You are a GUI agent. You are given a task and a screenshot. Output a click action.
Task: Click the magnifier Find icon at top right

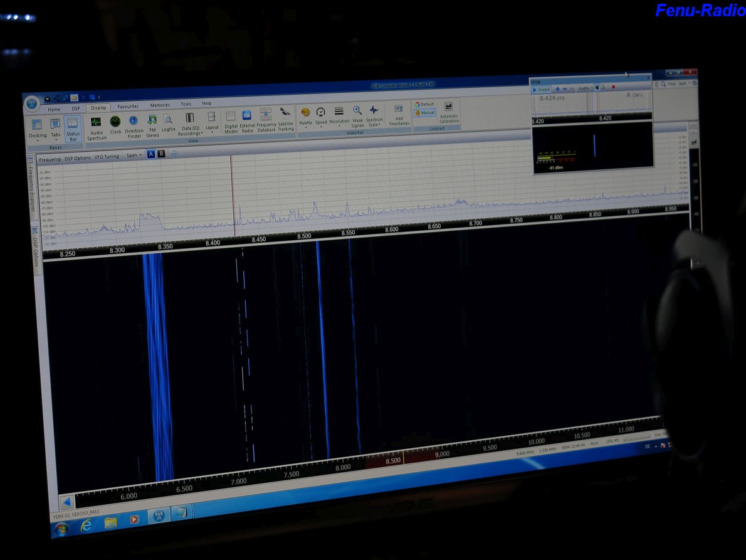[663, 84]
